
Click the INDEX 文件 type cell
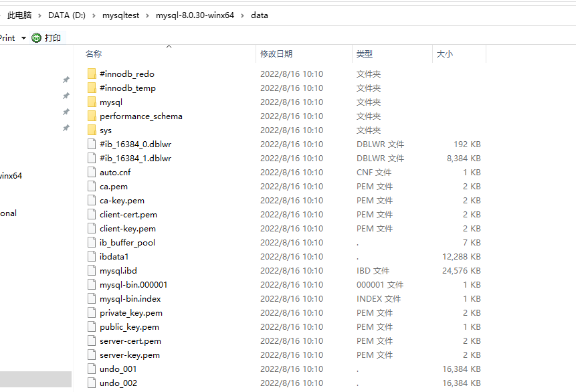(x=379, y=299)
